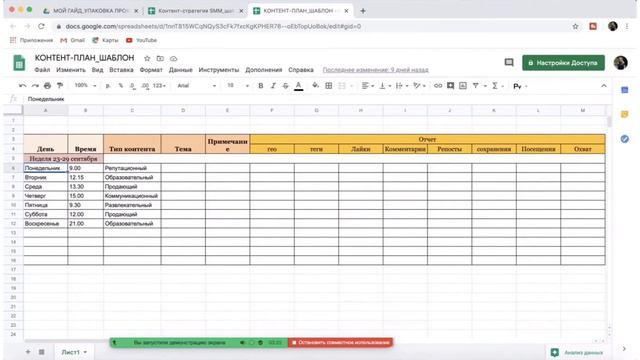
Task: Select the Paint format tool
Action: (60, 86)
